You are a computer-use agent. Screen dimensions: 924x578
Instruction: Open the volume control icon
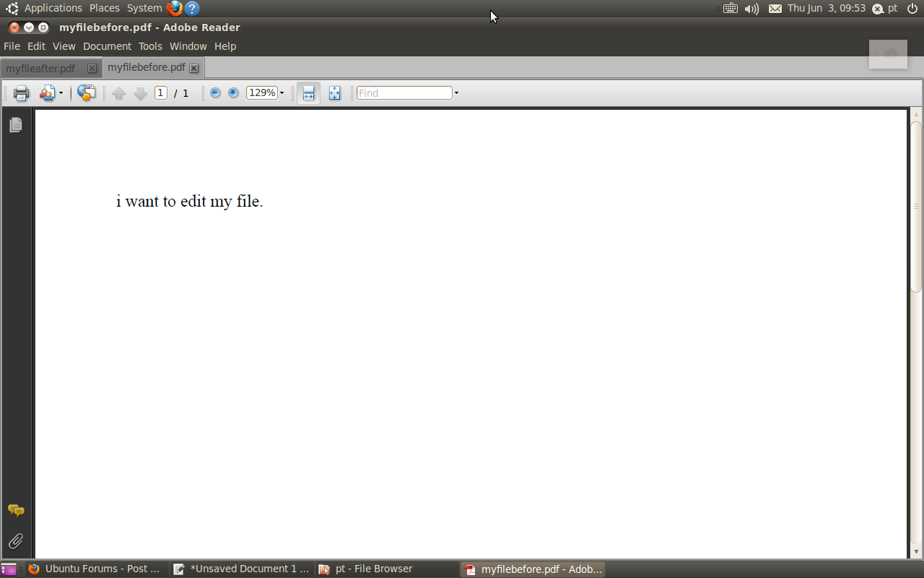[x=752, y=9]
